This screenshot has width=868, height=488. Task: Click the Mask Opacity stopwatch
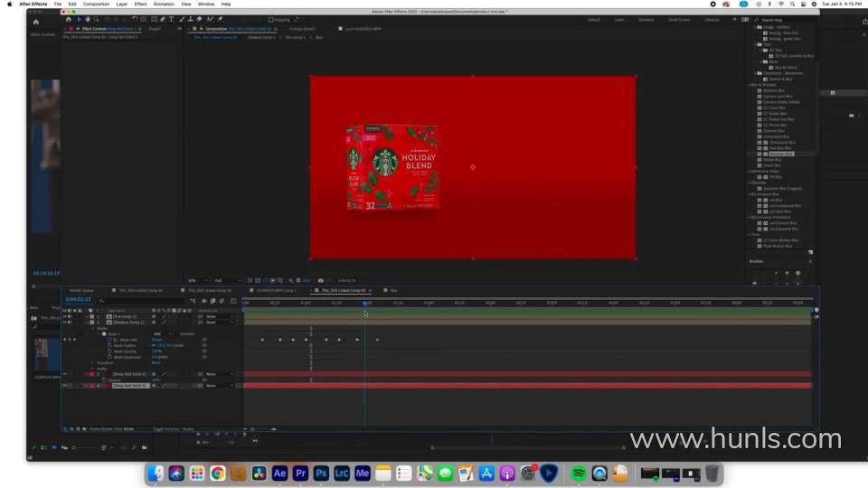[109, 352]
